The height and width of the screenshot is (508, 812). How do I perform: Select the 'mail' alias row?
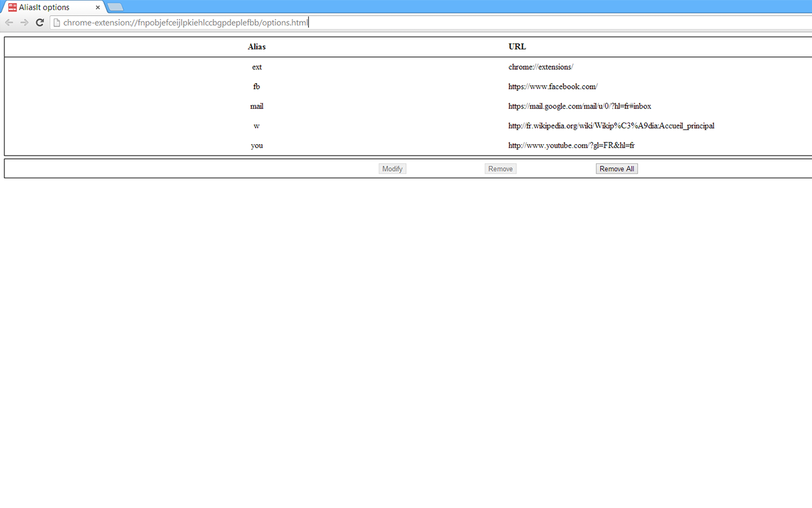409,106
